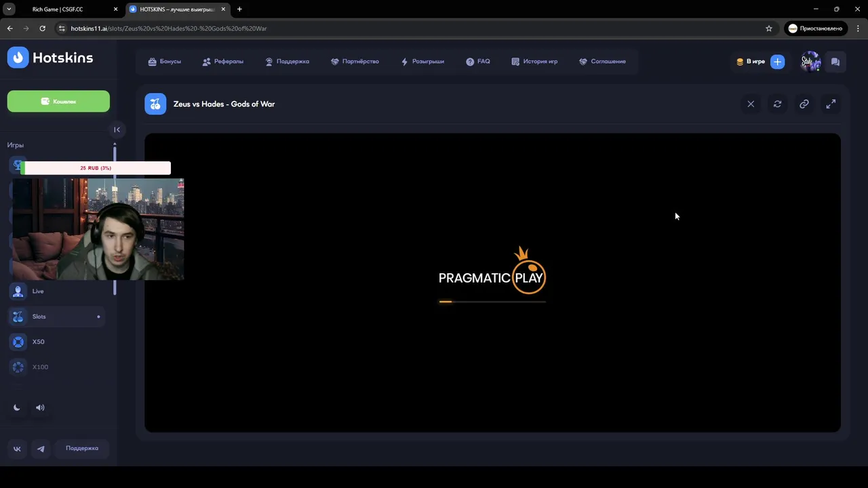The image size is (868, 488).
Task: Bookmark this page with star
Action: (x=769, y=28)
